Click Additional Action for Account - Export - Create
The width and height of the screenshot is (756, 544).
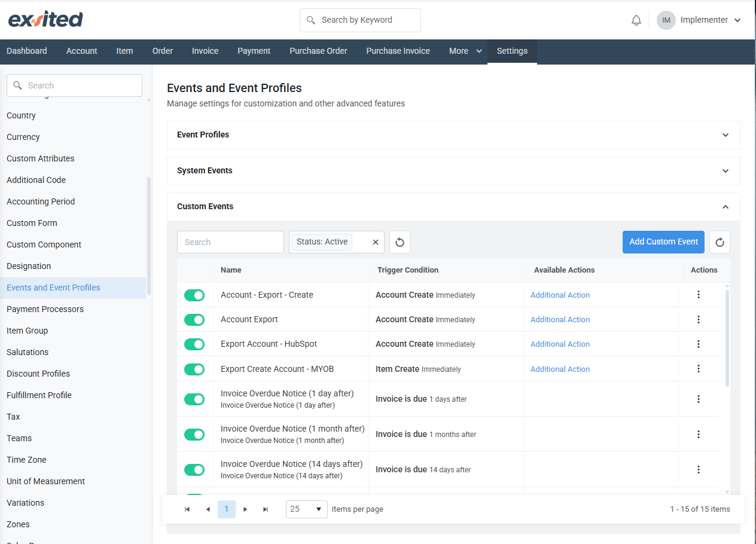click(560, 295)
